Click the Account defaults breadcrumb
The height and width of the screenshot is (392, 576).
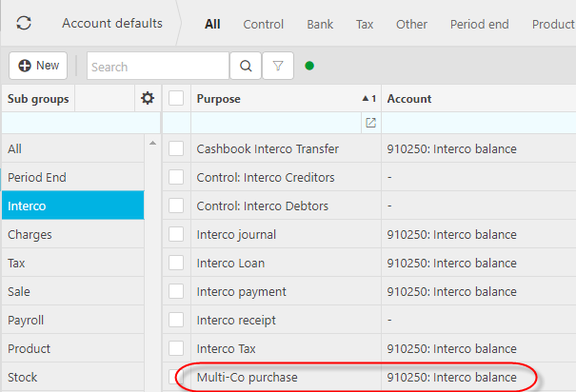pos(111,24)
